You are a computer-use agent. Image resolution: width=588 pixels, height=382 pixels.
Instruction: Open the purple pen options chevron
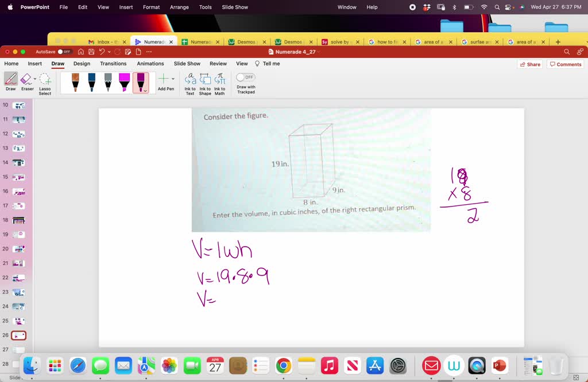[x=145, y=90]
